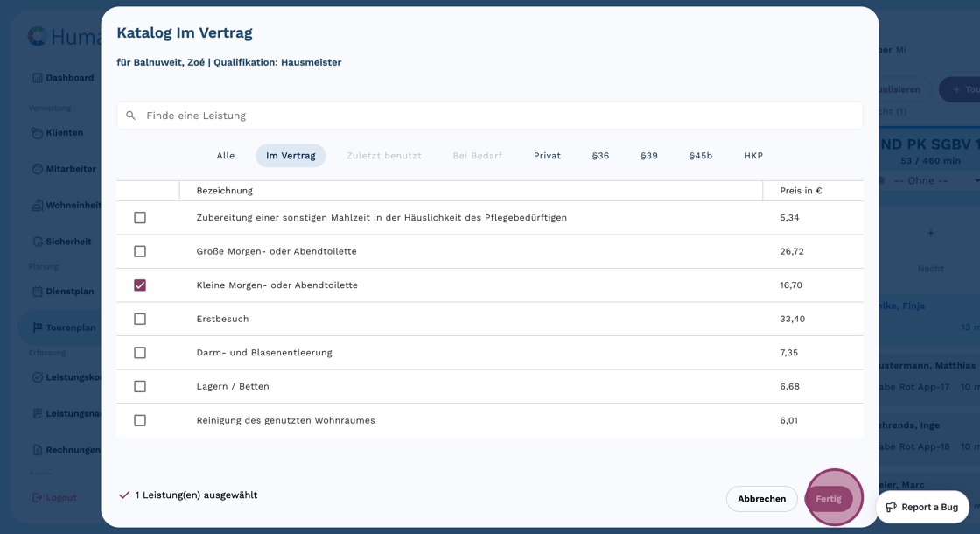Viewport: 980px width, 534px height.
Task: Switch to the §39 tab
Action: click(x=648, y=156)
